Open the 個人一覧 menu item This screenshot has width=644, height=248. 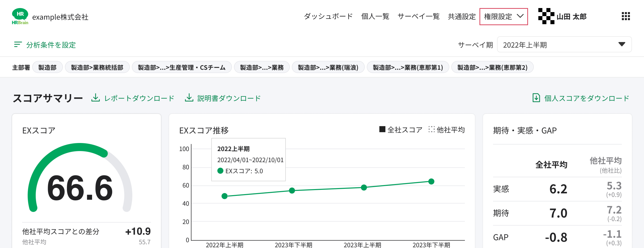coord(375,16)
